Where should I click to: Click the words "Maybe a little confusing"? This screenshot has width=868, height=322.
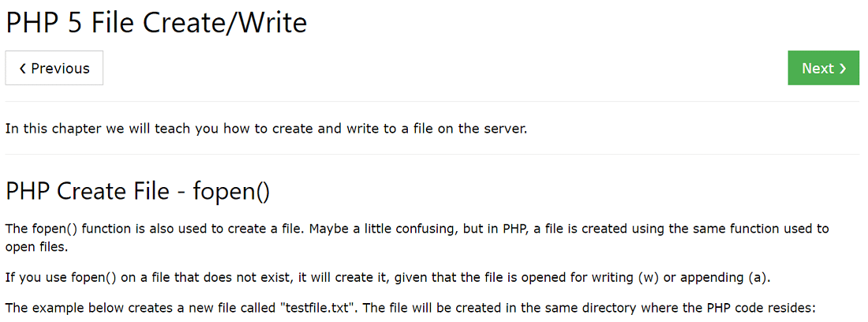click(x=380, y=228)
